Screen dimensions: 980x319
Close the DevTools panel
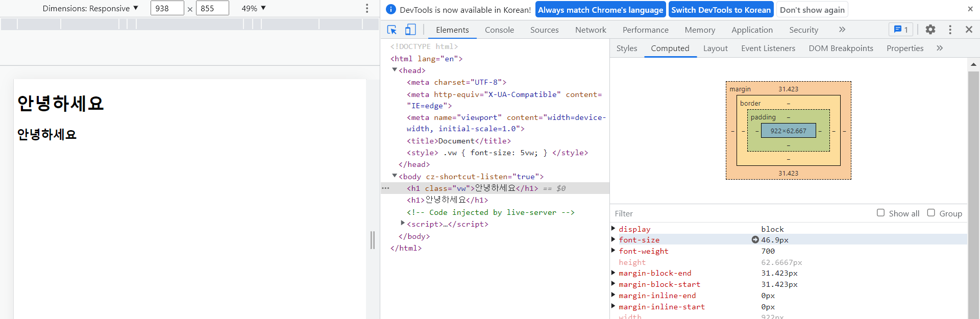click(969, 30)
